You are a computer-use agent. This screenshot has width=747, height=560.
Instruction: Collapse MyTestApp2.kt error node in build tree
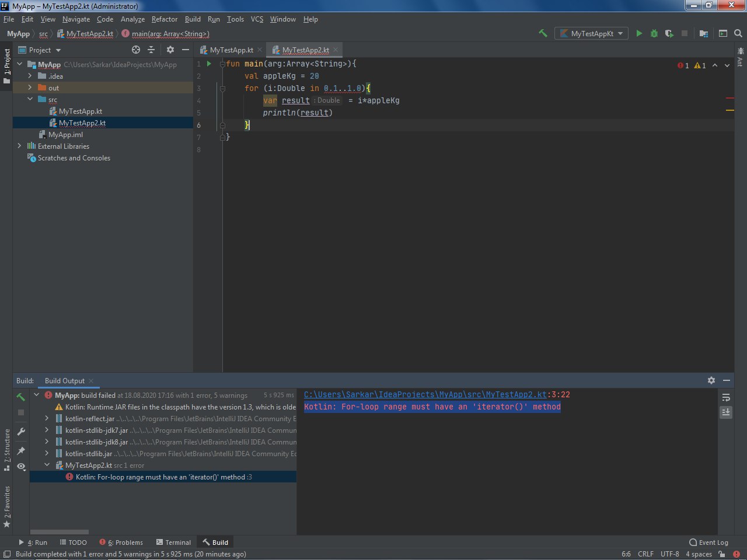(47, 465)
